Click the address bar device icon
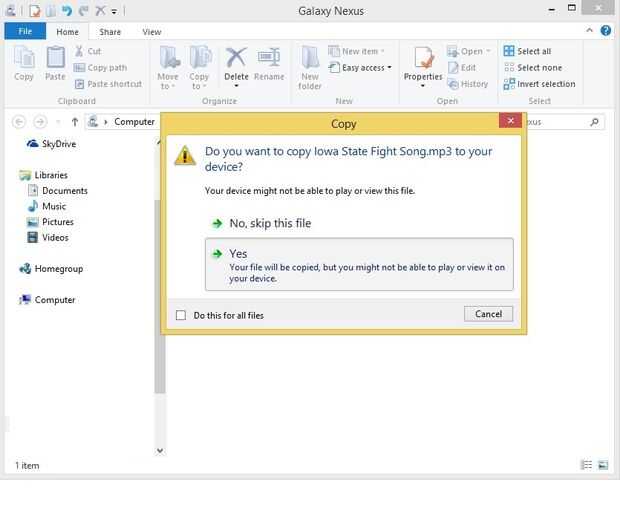 [93, 121]
